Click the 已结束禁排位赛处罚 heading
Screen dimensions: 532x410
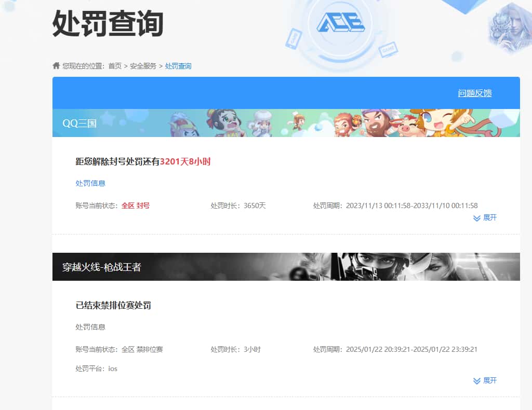pos(113,305)
